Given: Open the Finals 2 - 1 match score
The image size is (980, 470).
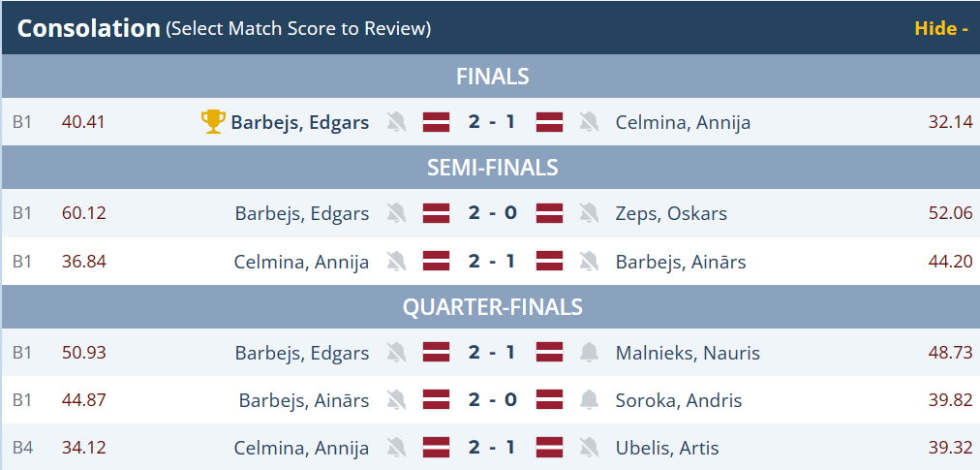Looking at the screenshot, I should 491,122.
